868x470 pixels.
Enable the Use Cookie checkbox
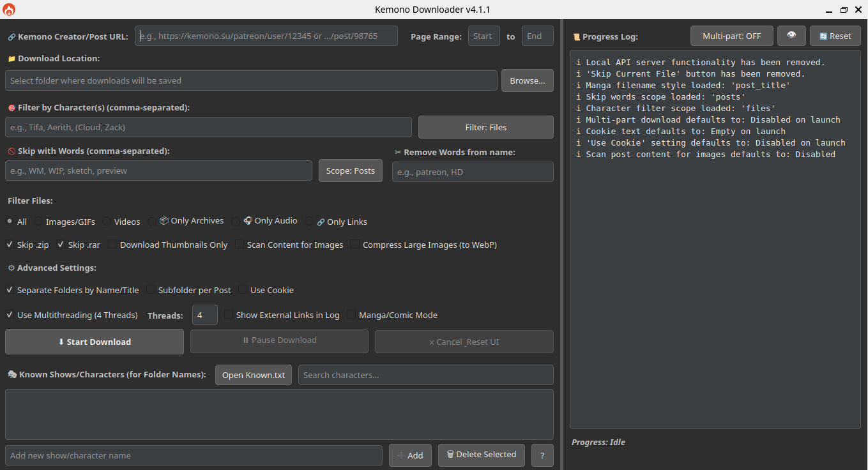(243, 290)
